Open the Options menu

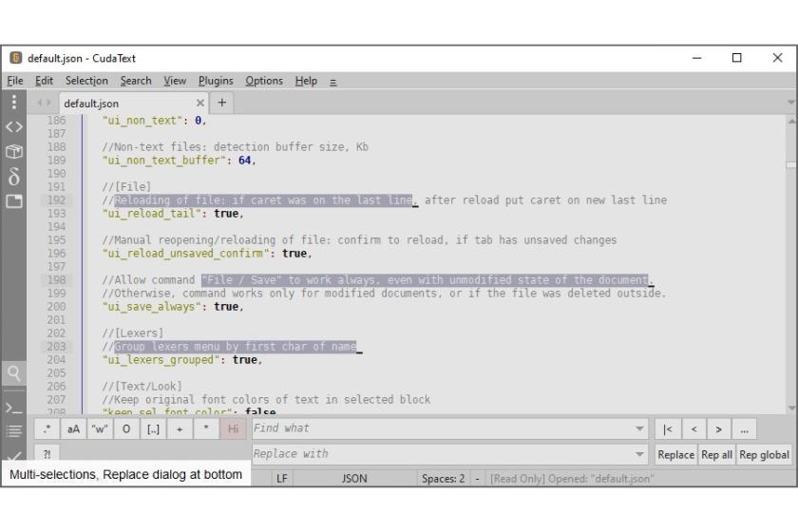pos(264,81)
